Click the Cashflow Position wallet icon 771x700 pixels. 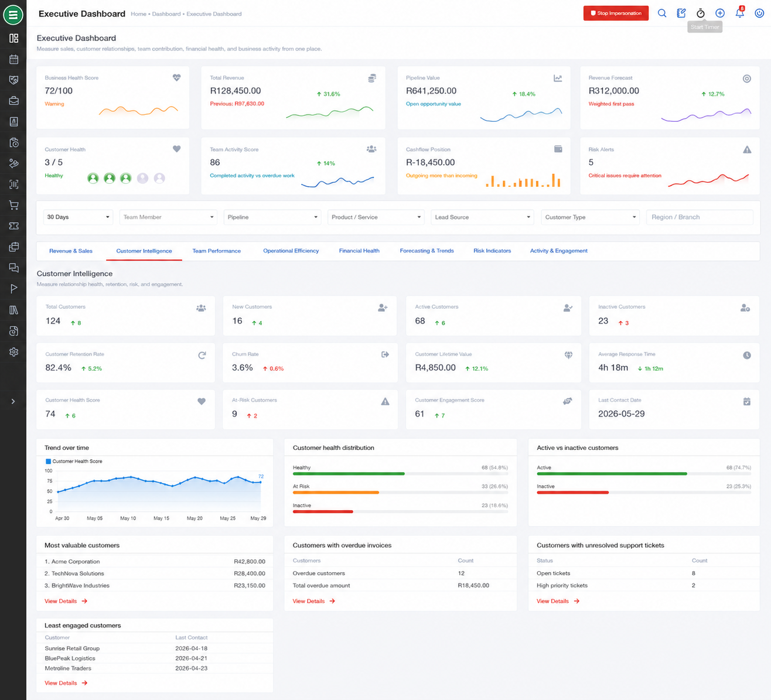(558, 149)
